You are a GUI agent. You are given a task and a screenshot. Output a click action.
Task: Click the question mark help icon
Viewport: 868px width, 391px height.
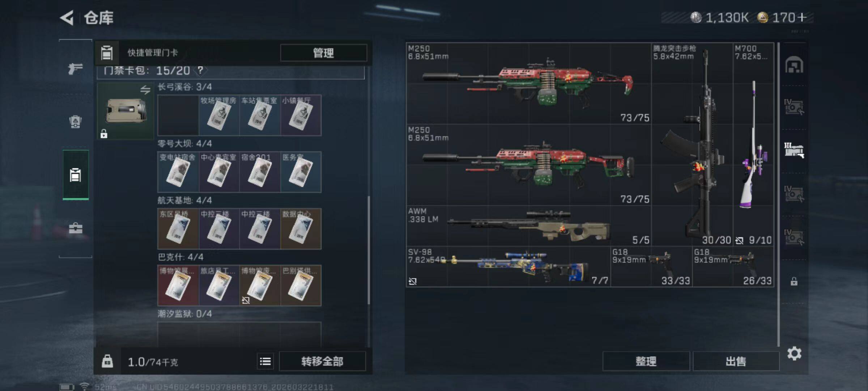click(x=200, y=70)
